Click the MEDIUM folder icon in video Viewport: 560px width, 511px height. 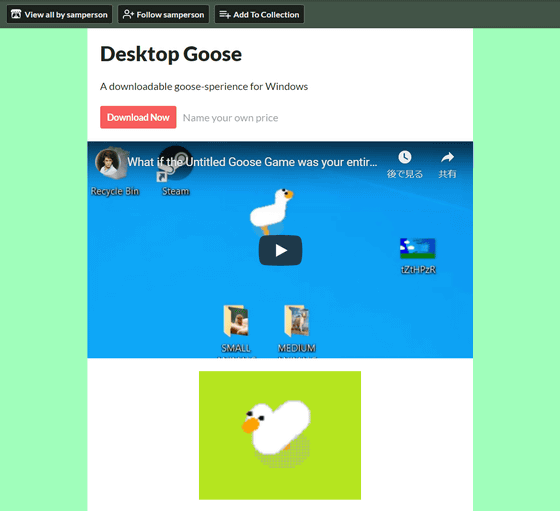pyautogui.click(x=296, y=321)
